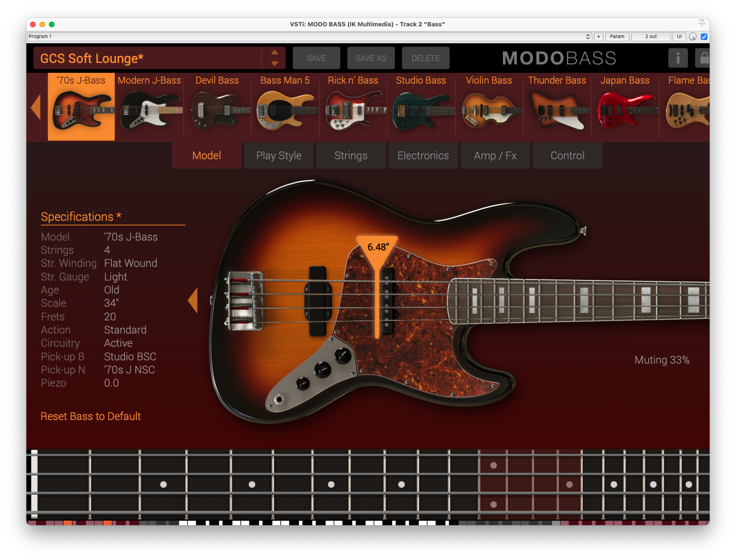Click the MODOBASS logo
736x560 pixels.
pos(559,58)
